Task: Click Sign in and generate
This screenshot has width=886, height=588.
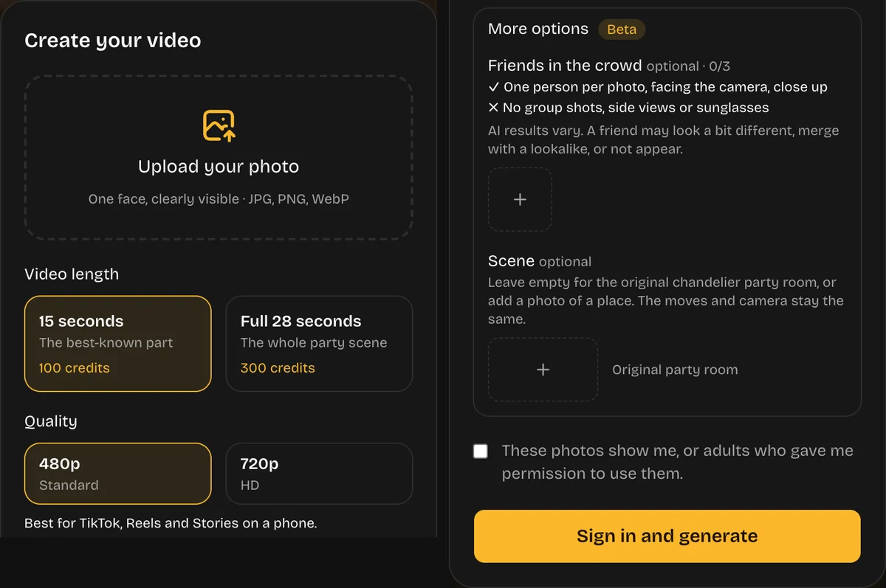Action: (x=667, y=536)
